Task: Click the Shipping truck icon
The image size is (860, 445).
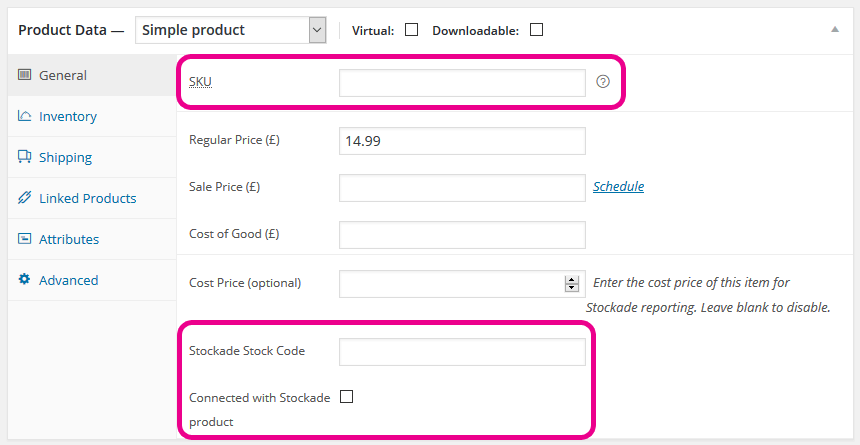Action: [x=24, y=156]
